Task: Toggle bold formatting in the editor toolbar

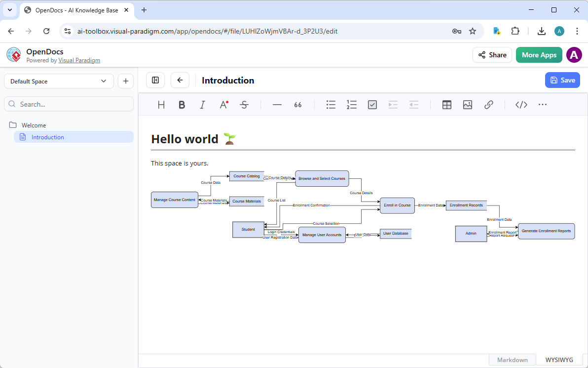Action: [182, 104]
